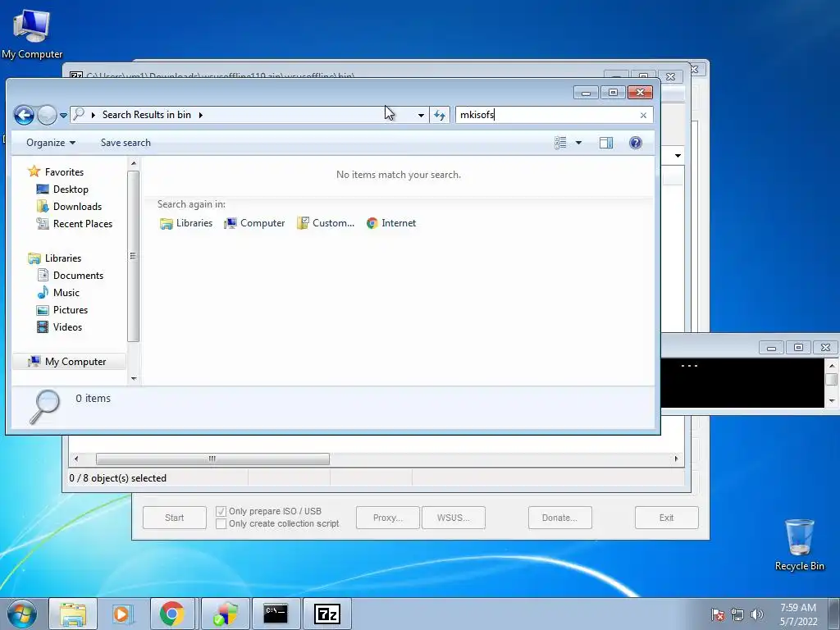Open Desktop under Favorites
840x630 pixels.
[71, 189]
